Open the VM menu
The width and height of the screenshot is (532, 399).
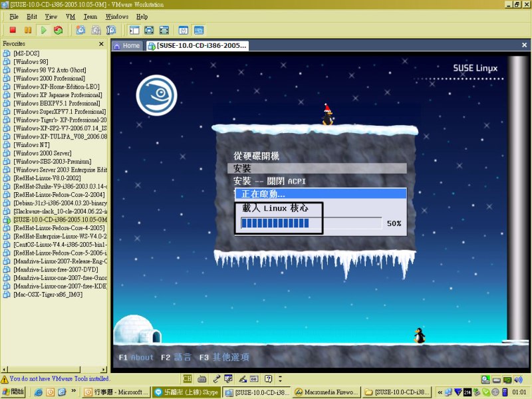[70, 16]
